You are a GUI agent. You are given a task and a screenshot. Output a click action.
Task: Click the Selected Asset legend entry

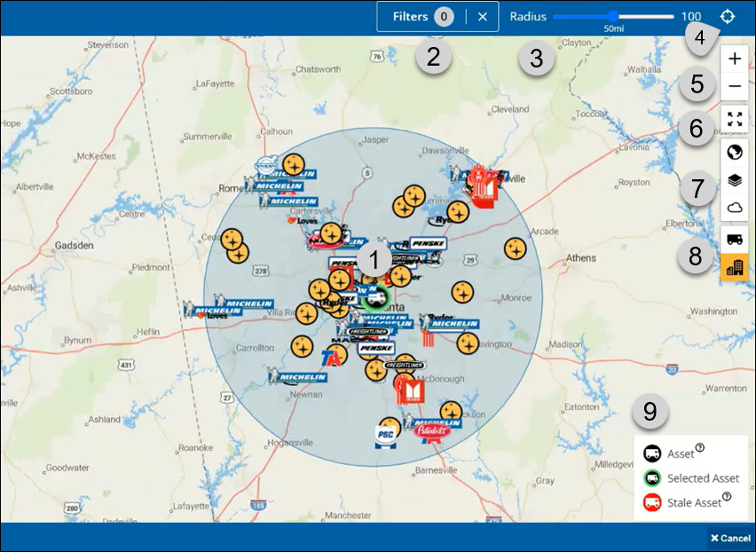[x=691, y=477]
